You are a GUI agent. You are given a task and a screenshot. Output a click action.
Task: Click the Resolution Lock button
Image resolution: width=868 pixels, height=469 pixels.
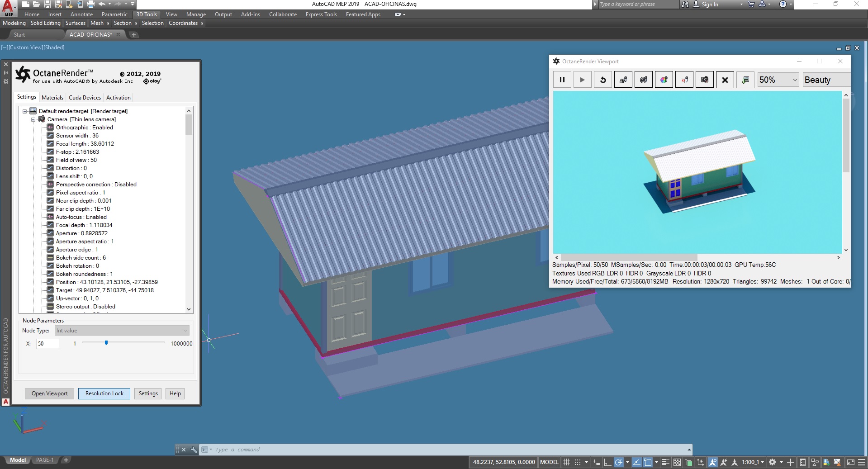coord(104,393)
